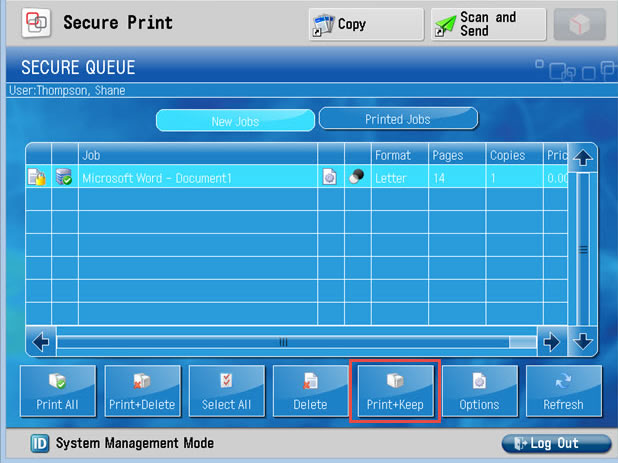
Task: Click the Format column header
Action: (400, 155)
